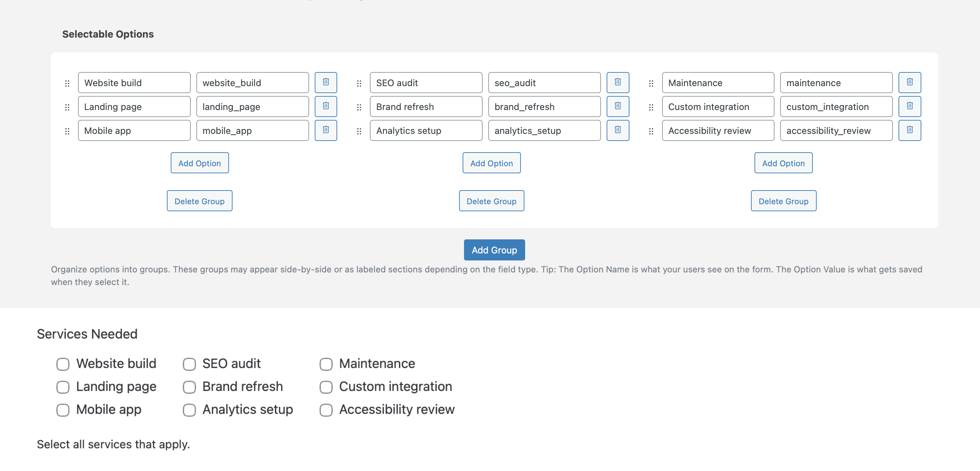The image size is (980, 471).
Task: Remove the "Maintenance" option using its trash icon
Action: 910,82
